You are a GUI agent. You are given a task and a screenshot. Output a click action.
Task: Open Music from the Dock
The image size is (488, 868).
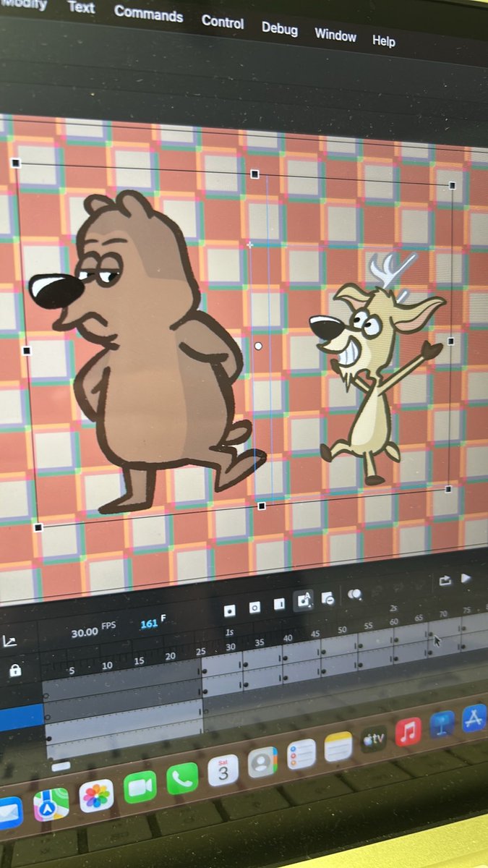408,732
